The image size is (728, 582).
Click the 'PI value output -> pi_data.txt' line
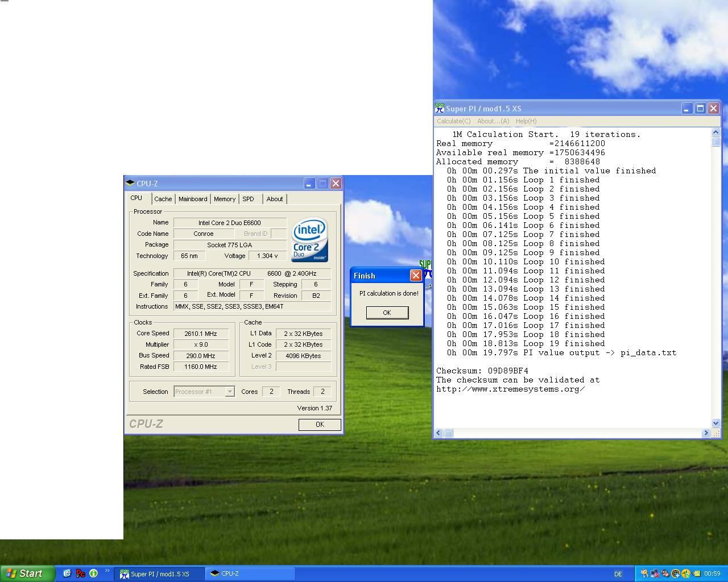[x=561, y=352]
